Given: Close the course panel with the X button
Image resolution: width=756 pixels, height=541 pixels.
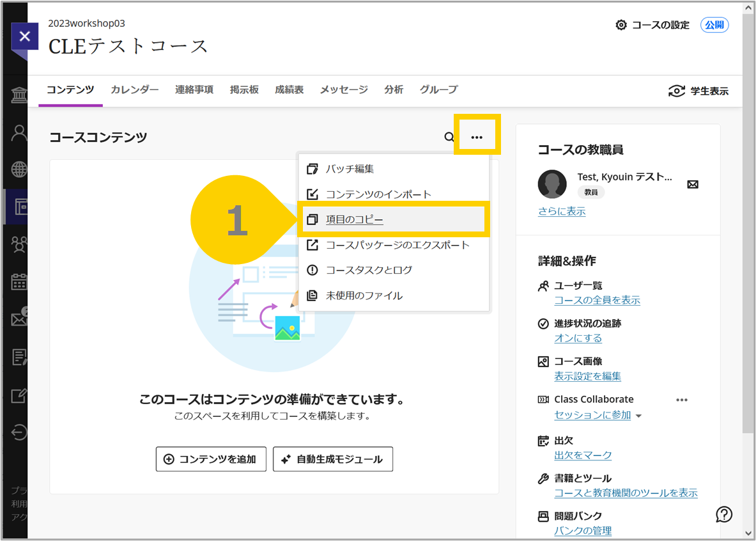Looking at the screenshot, I should (x=24, y=36).
